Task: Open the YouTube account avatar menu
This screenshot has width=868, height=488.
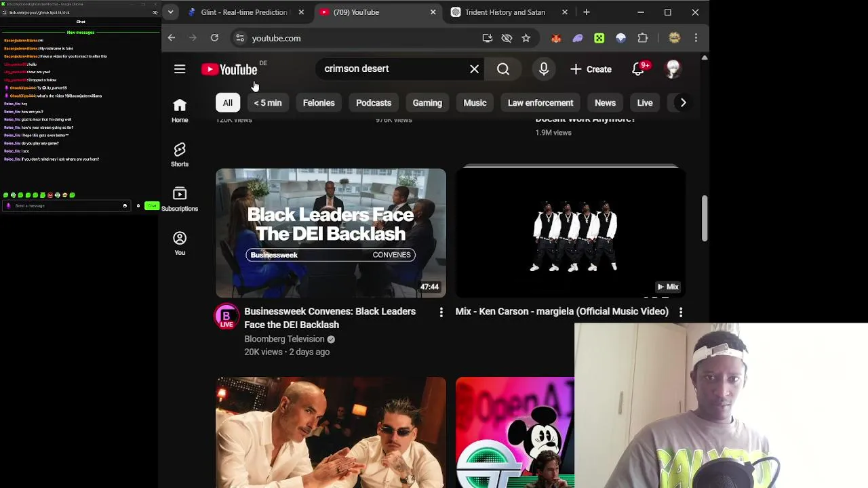Action: pos(673,69)
